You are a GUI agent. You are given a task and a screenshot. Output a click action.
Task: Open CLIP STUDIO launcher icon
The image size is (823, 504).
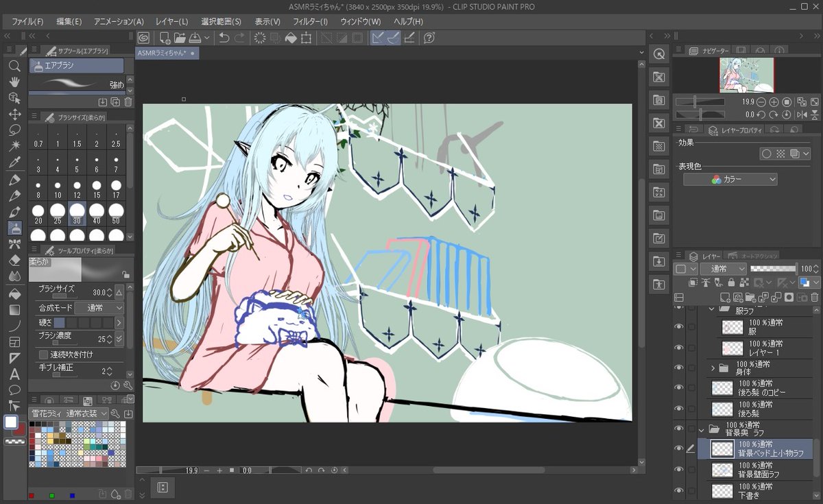click(x=144, y=38)
